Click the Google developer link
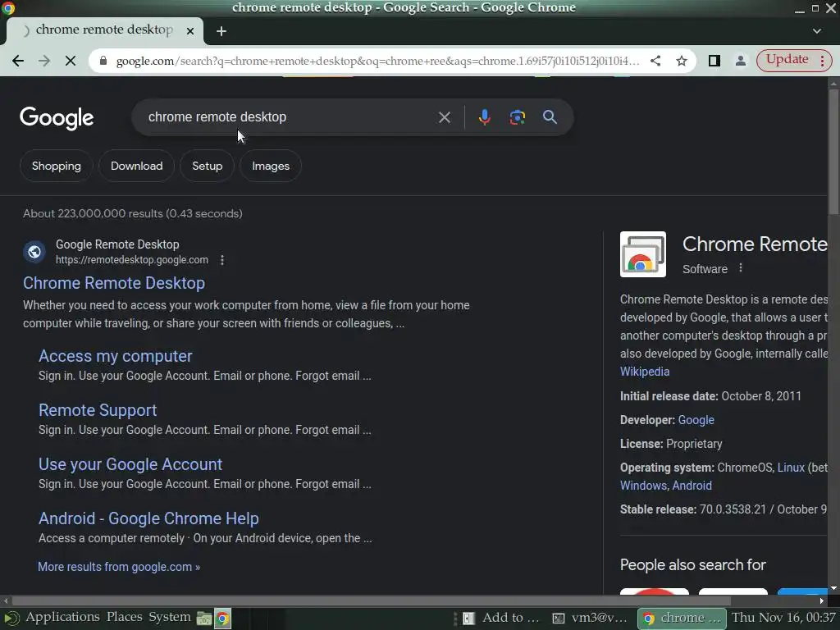840x630 pixels. (696, 420)
